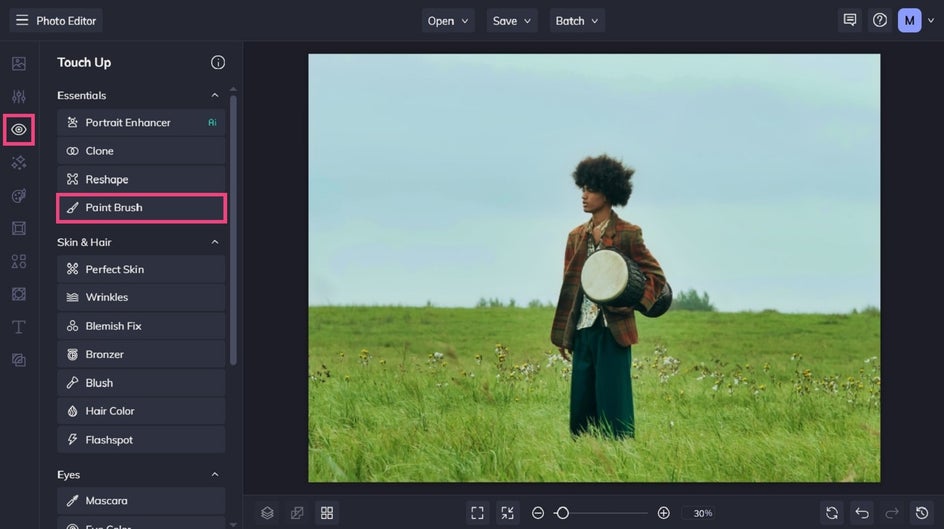Open the history clock icon
944x529 pixels.
922,513
